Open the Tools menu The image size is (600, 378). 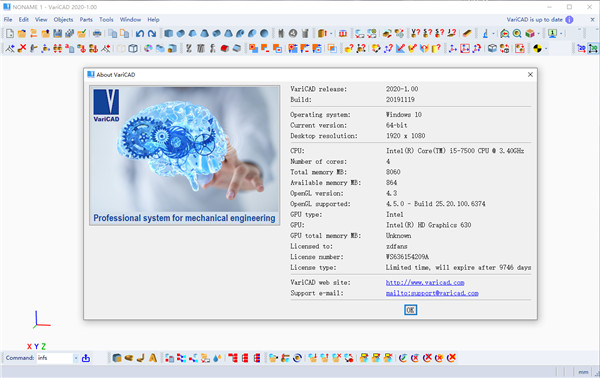tap(106, 20)
